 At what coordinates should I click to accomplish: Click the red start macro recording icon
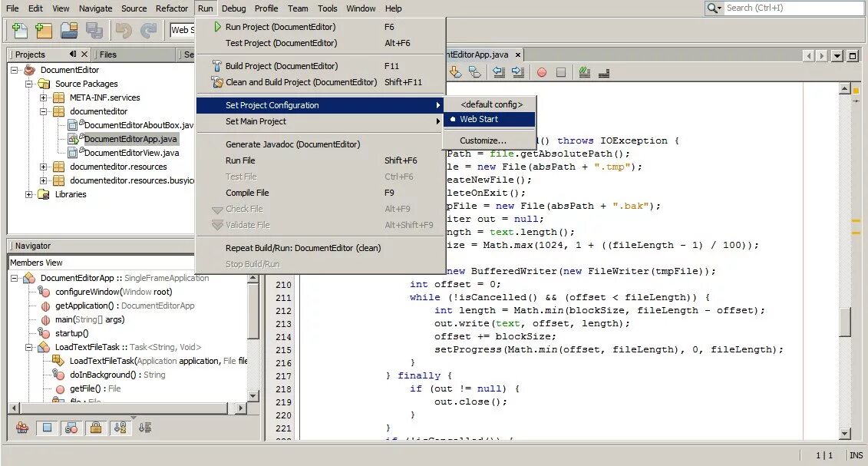click(542, 72)
